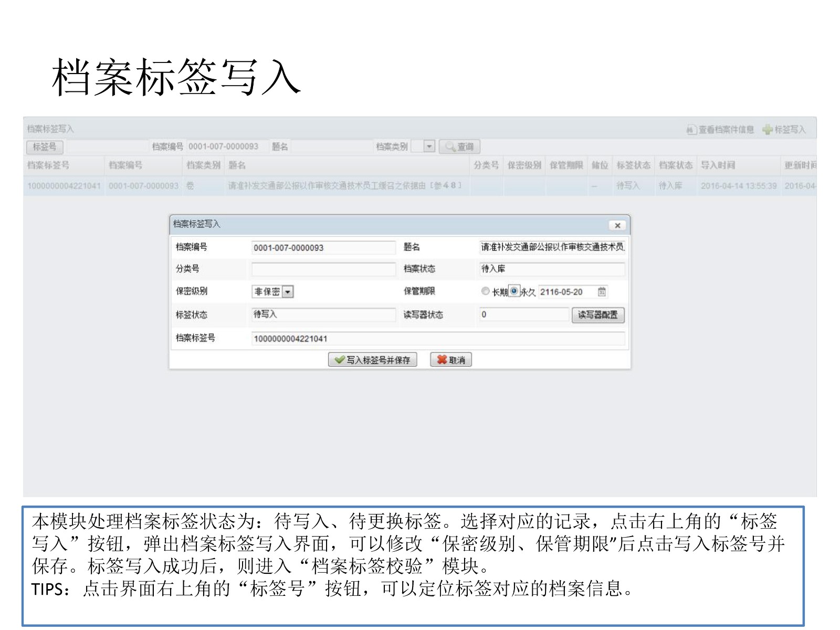
Task: Click the 导入时间 column header
Action: click(718, 165)
